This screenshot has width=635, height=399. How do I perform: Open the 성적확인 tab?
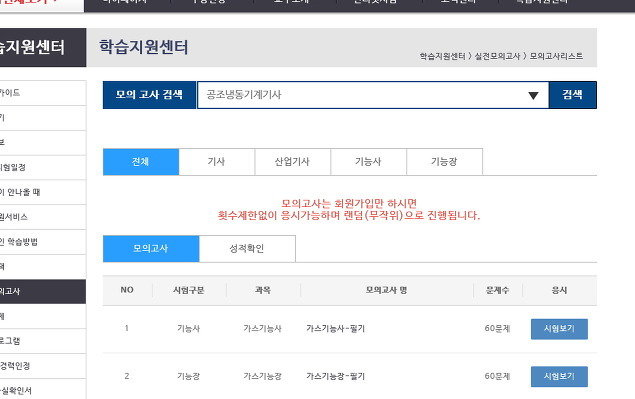tap(247, 248)
